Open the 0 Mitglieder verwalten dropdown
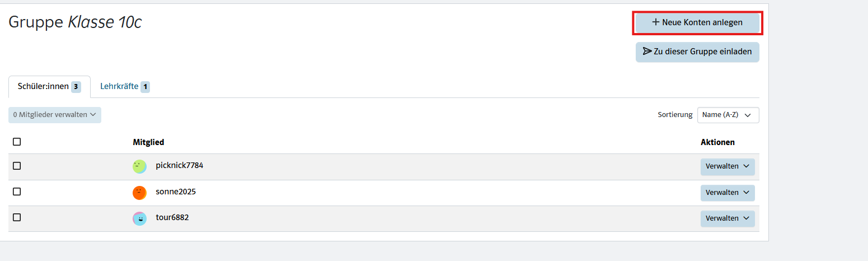 pyautogui.click(x=55, y=115)
